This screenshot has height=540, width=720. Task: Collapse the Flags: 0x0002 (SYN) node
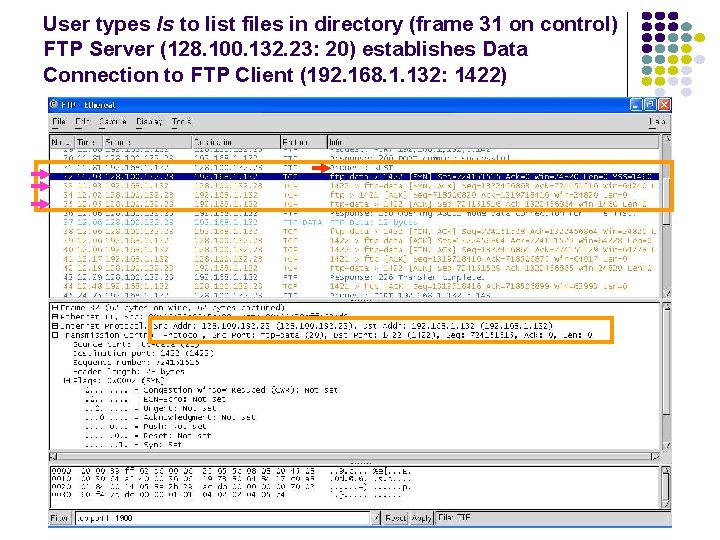pos(67,381)
